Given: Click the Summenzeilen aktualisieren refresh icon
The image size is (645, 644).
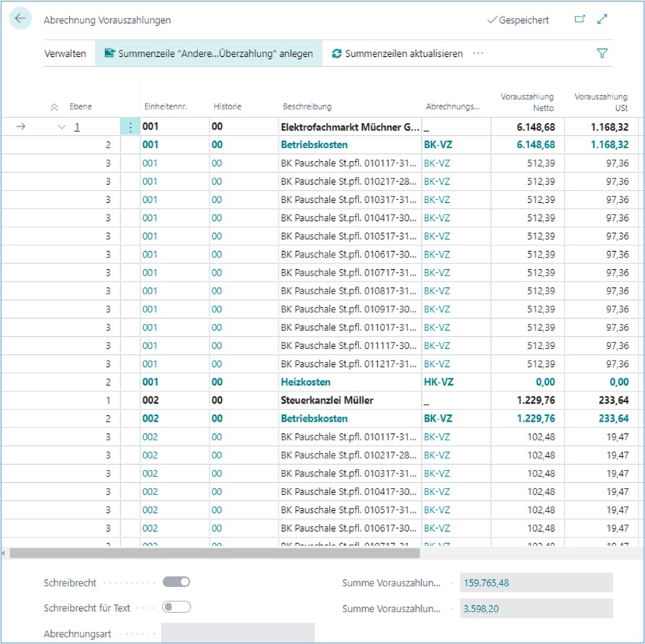Looking at the screenshot, I should [337, 53].
